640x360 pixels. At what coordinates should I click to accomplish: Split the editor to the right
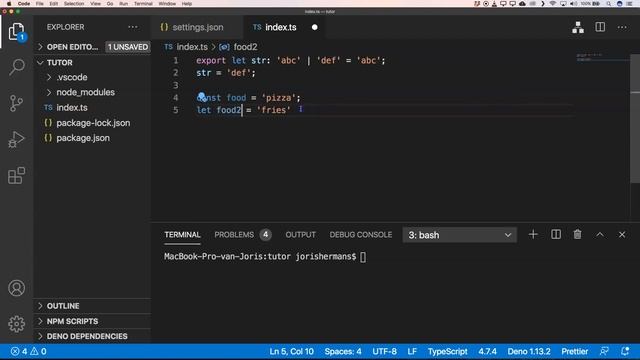click(600, 27)
